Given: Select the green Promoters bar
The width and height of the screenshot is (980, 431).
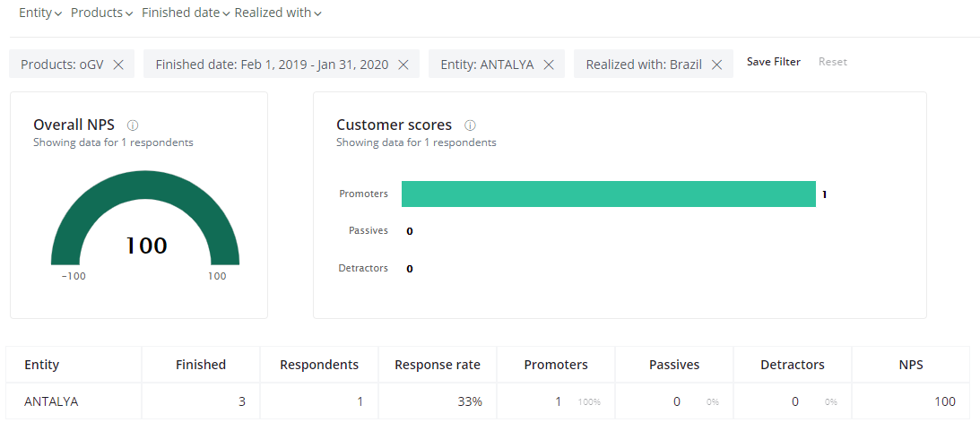Looking at the screenshot, I should click(608, 194).
